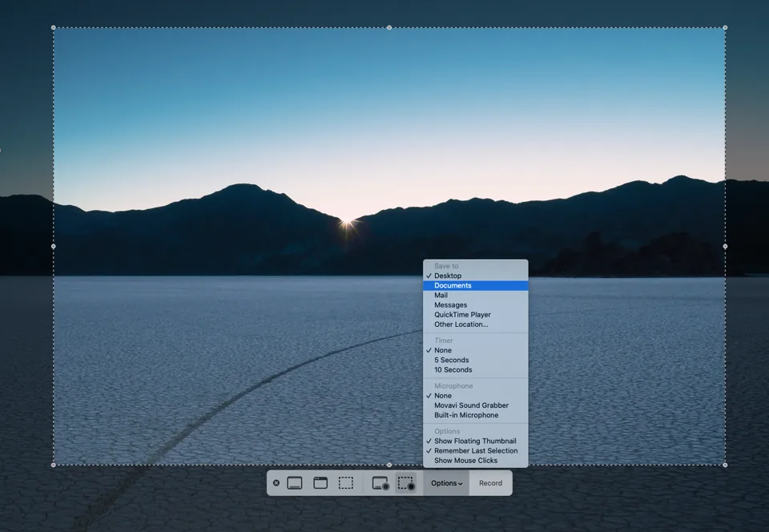Select the Capture Selected Portion tool
This screenshot has height=532, width=769.
tap(346, 482)
